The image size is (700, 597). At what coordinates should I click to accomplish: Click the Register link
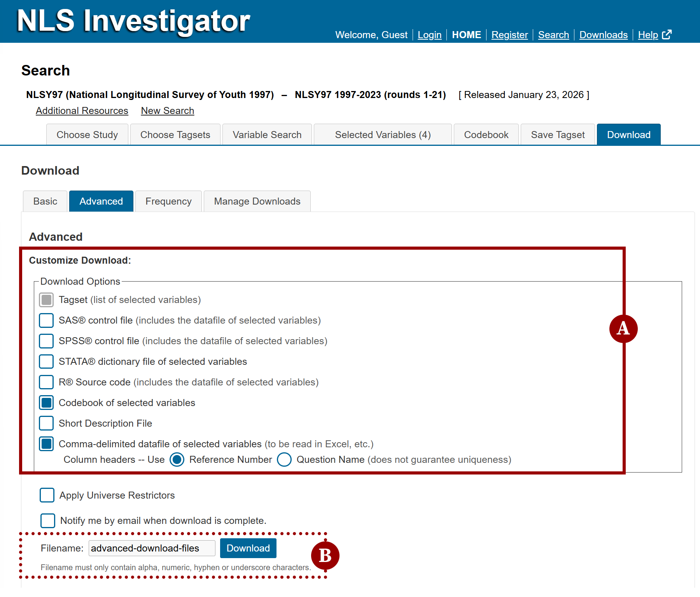509,35
